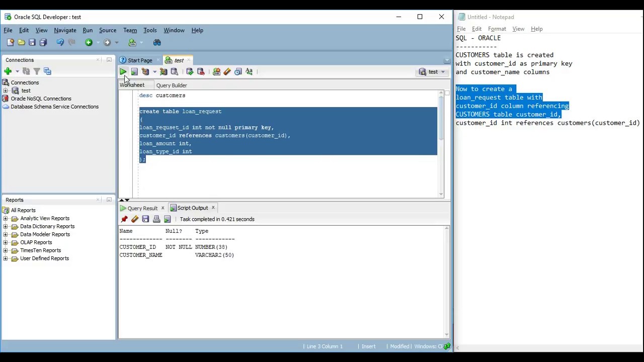Image resolution: width=644 pixels, height=362 pixels.
Task: Close the Script Output tab
Action: click(x=213, y=208)
